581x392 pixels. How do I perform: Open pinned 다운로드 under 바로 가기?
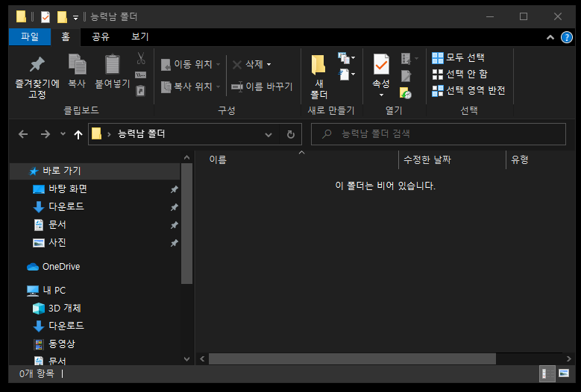58,206
